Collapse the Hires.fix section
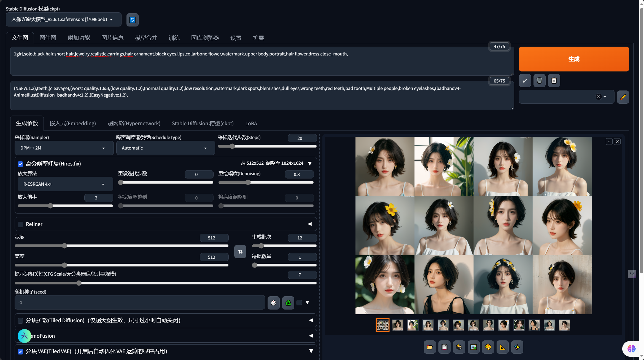This screenshot has width=644, height=360. click(310, 163)
